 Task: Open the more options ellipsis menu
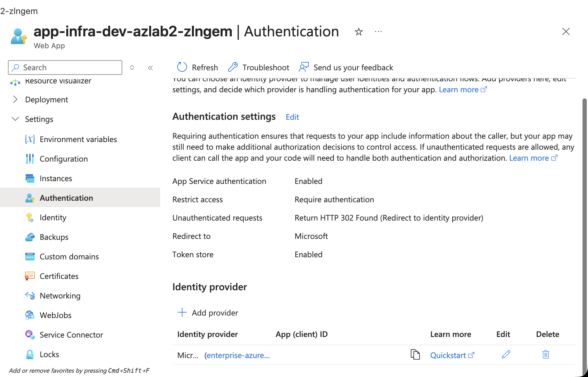(378, 31)
